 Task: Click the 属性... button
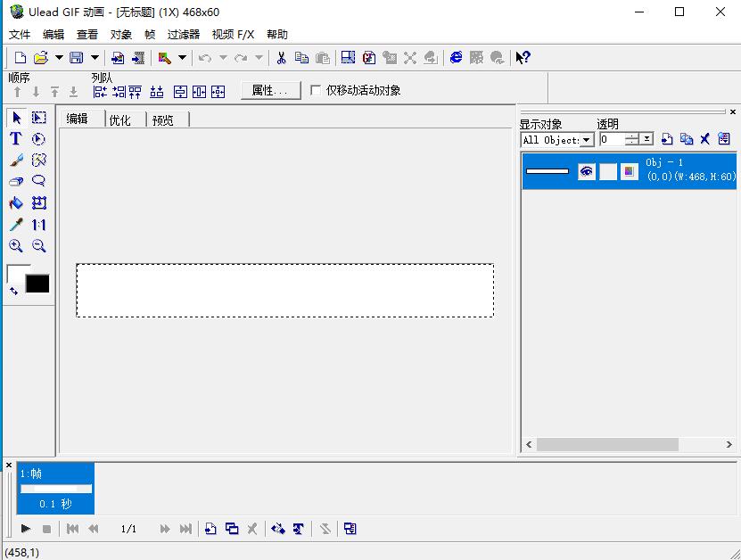point(271,90)
